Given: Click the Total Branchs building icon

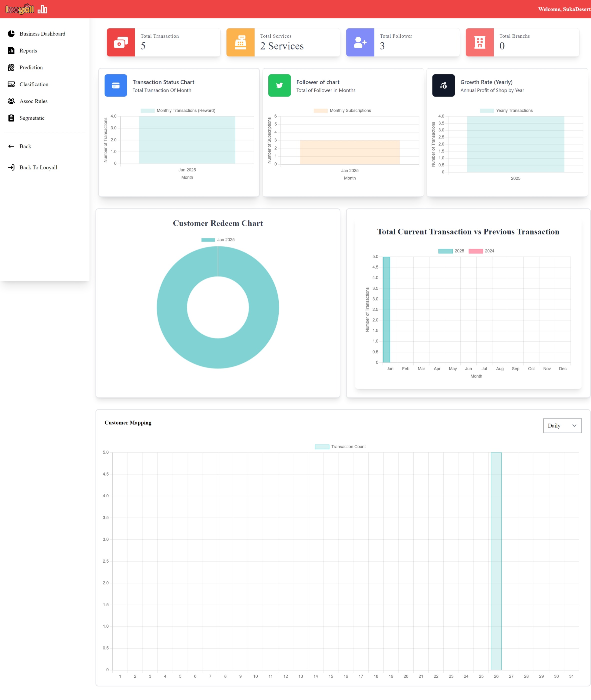Looking at the screenshot, I should coord(480,43).
